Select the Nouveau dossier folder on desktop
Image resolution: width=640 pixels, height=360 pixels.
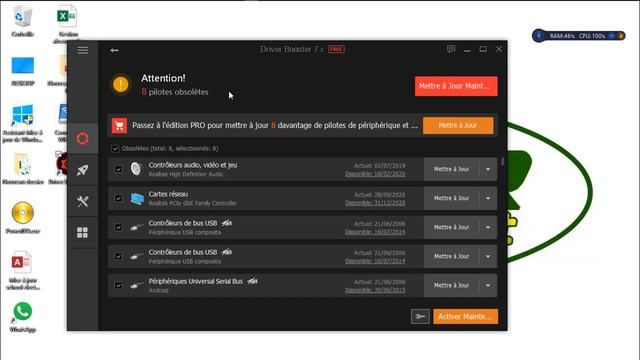[22, 169]
